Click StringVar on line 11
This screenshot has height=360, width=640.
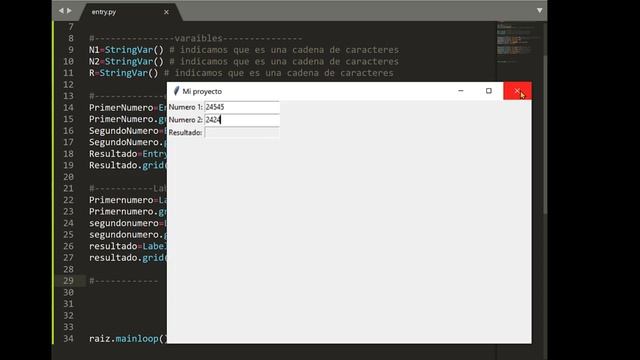pyautogui.click(x=123, y=73)
